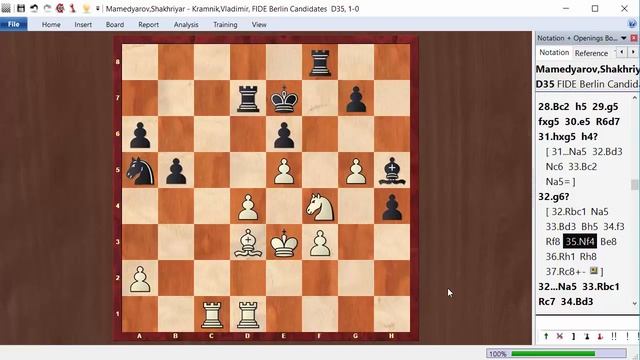Image resolution: width=640 pixels, height=360 pixels.
Task: Go to variation move 36.Rh1
Action: click(560, 257)
